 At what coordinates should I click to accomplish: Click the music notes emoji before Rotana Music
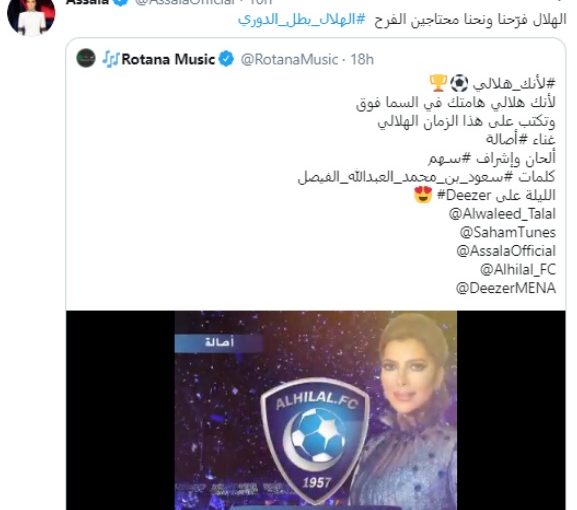click(x=111, y=59)
